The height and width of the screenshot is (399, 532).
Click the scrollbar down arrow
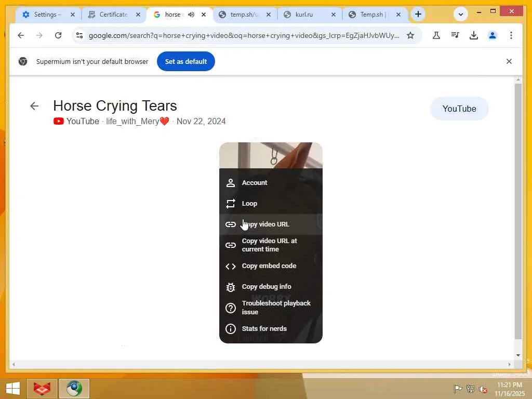click(518, 355)
